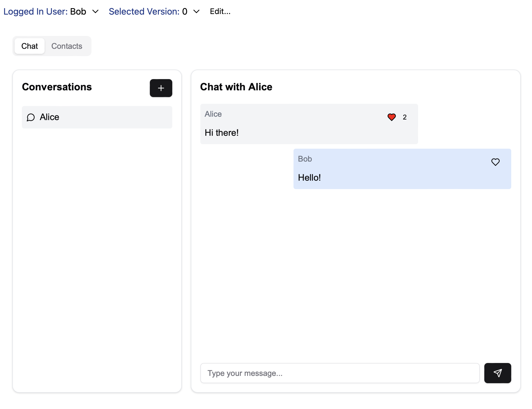Click the Selected Version: 0 label
Image resolution: width=532 pixels, height=409 pixels.
(x=148, y=12)
